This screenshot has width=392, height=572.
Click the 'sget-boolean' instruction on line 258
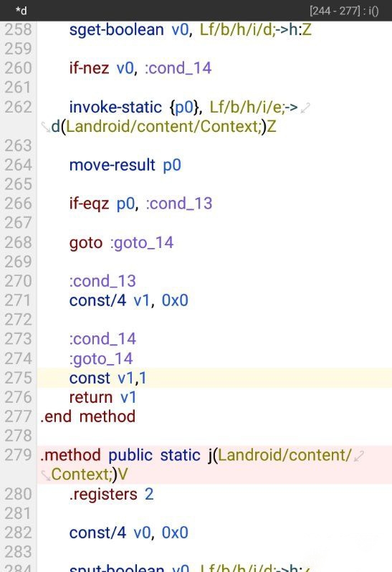[116, 30]
